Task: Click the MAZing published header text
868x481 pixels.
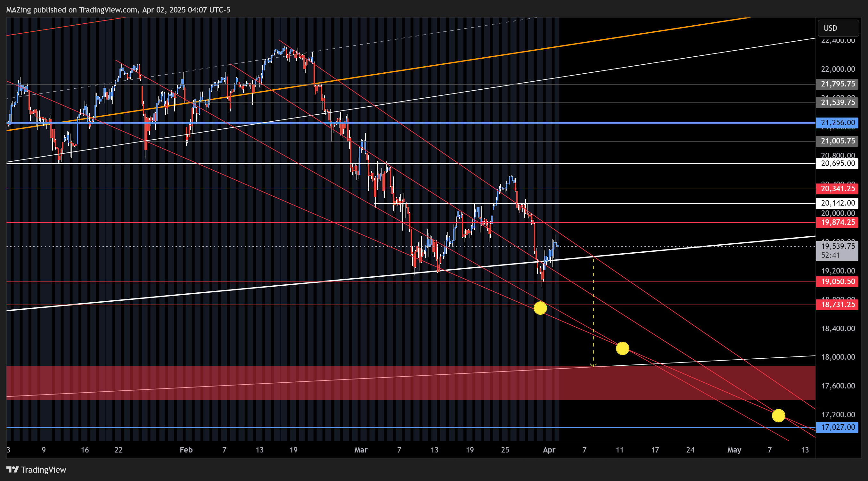Action: [118, 10]
